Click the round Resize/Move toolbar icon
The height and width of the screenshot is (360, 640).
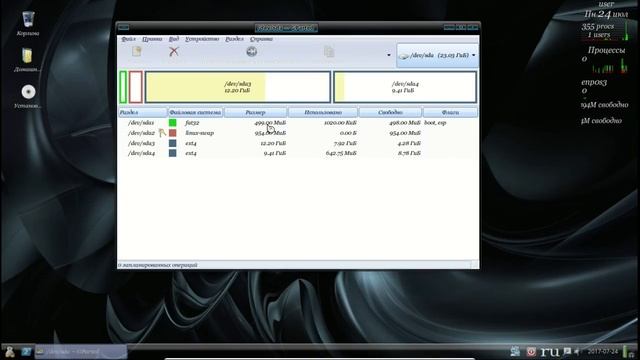251,51
